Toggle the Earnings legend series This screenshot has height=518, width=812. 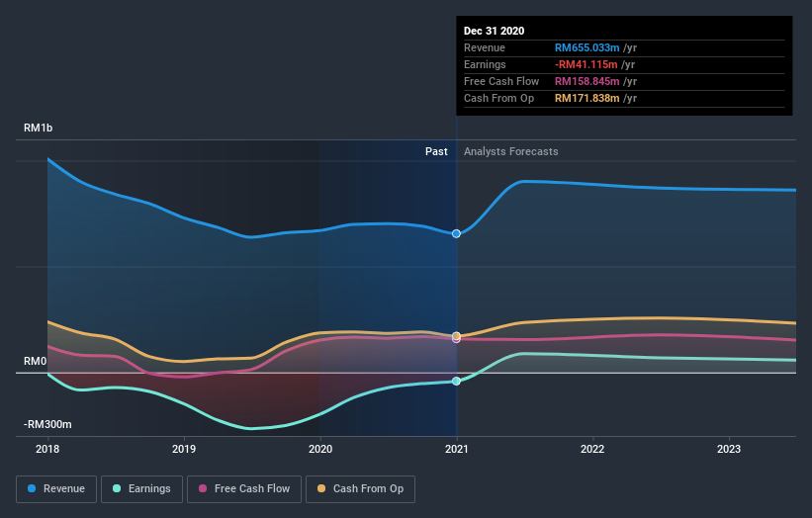[141, 489]
